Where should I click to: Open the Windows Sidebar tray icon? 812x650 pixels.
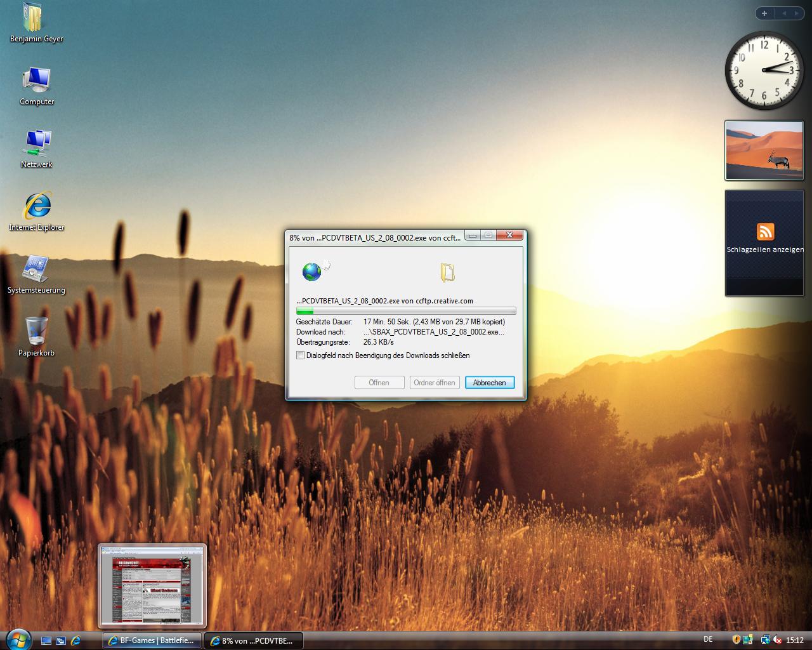(x=748, y=640)
